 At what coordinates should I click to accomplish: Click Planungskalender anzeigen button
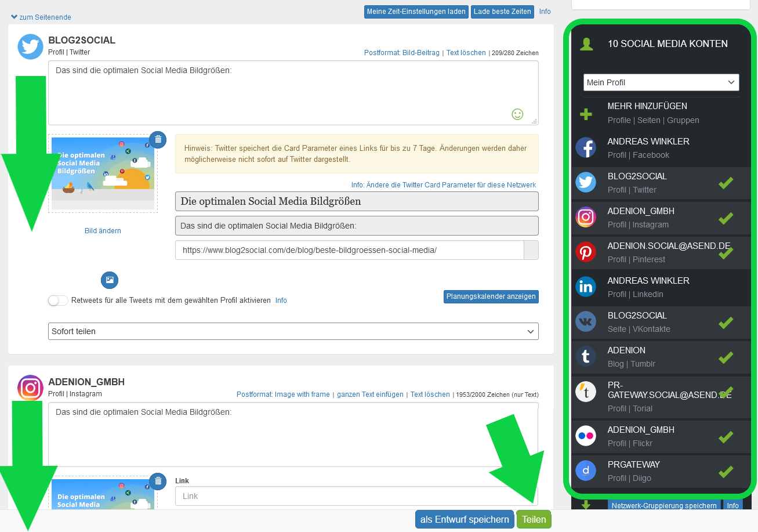tap(491, 296)
